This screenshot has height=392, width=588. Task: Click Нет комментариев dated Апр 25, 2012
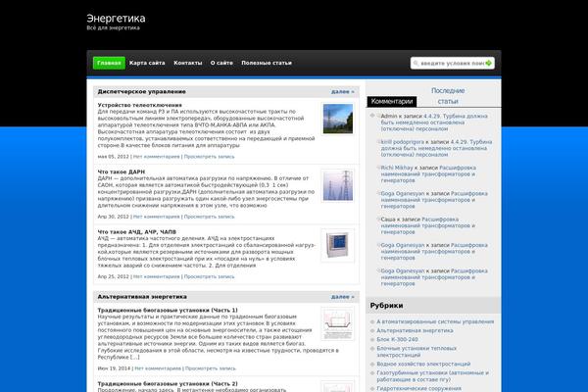point(157,276)
